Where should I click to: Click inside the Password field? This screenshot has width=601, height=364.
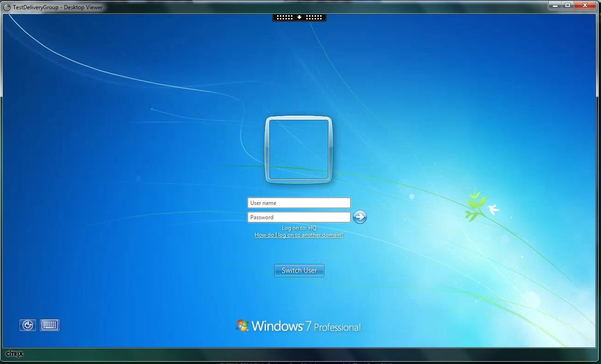tap(299, 217)
